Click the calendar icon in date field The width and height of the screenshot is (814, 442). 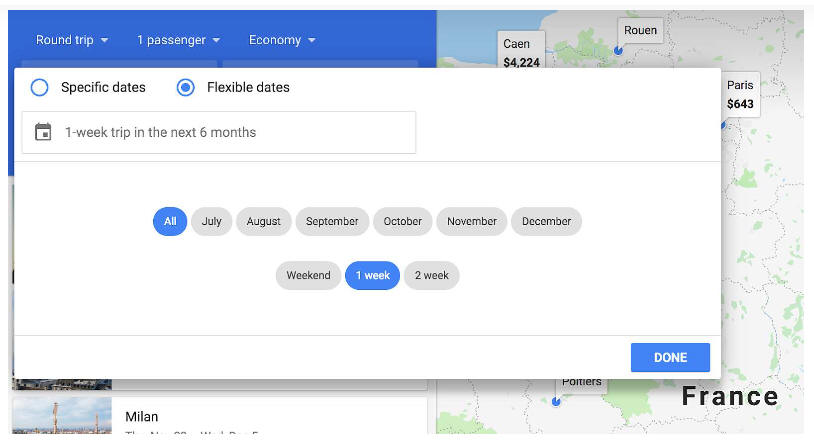click(x=43, y=132)
